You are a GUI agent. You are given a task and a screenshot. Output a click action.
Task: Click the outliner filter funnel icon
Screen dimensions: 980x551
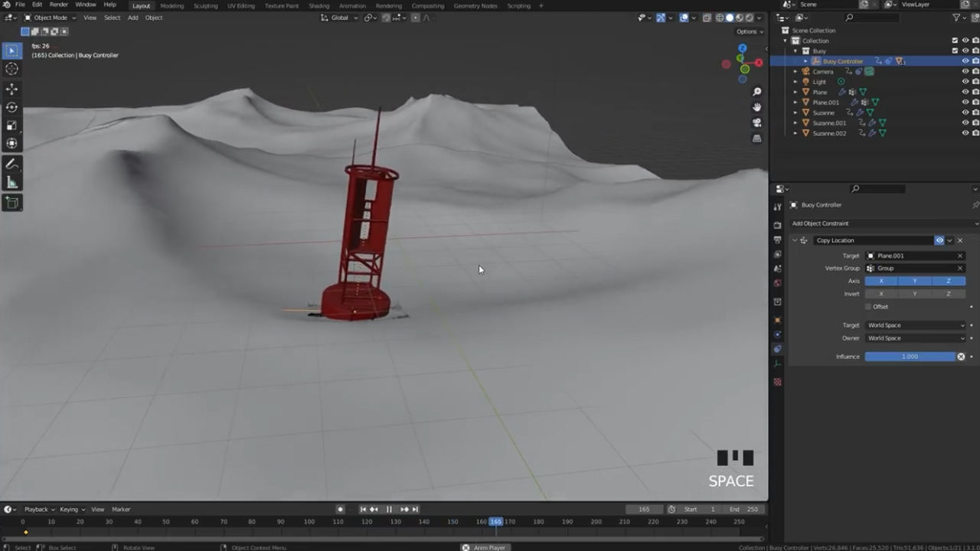(956, 18)
